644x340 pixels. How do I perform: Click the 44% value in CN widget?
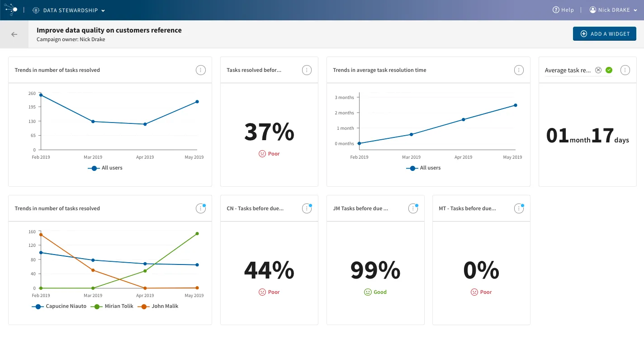point(269,270)
